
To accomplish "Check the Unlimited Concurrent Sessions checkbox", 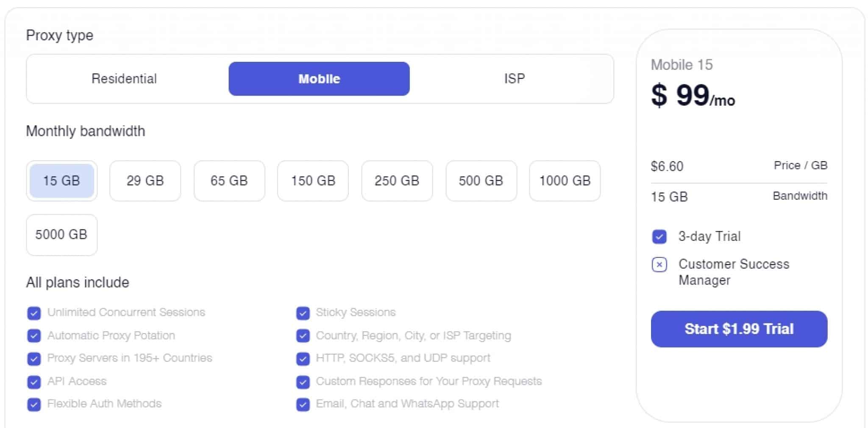I will click(34, 313).
